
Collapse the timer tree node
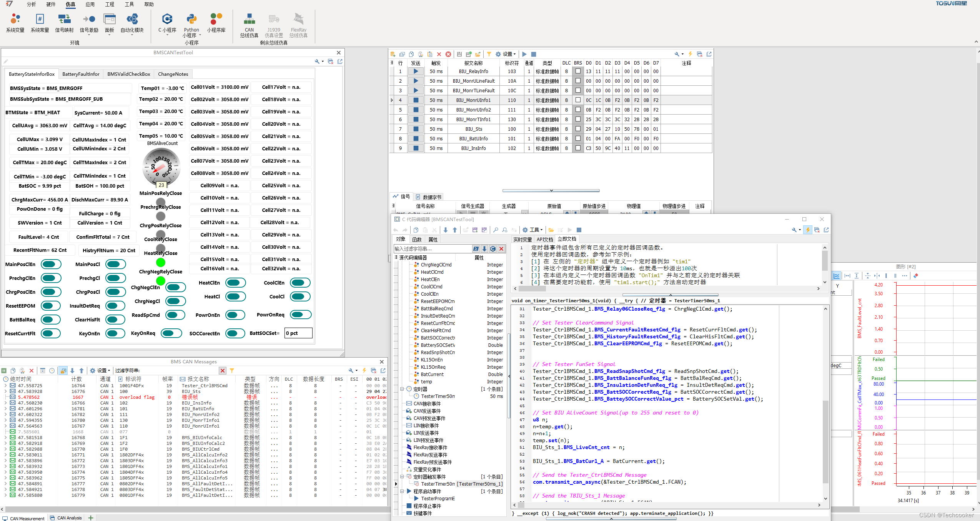click(x=402, y=389)
